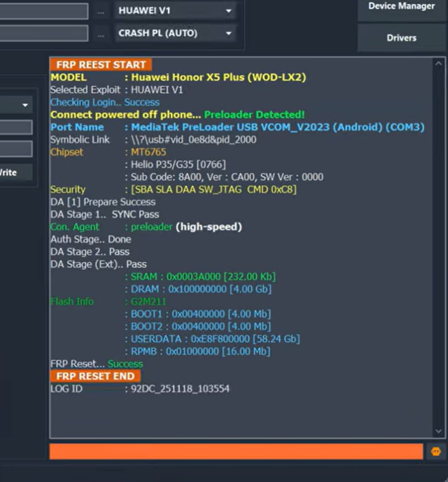Viewport: 448px width, 482px height.
Task: Click Auth Stage.. Done line
Action: [91, 239]
